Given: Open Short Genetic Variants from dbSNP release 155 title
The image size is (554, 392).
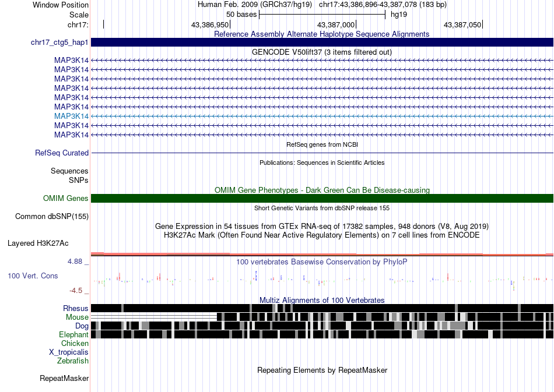Looking at the screenshot, I should 322,208.
